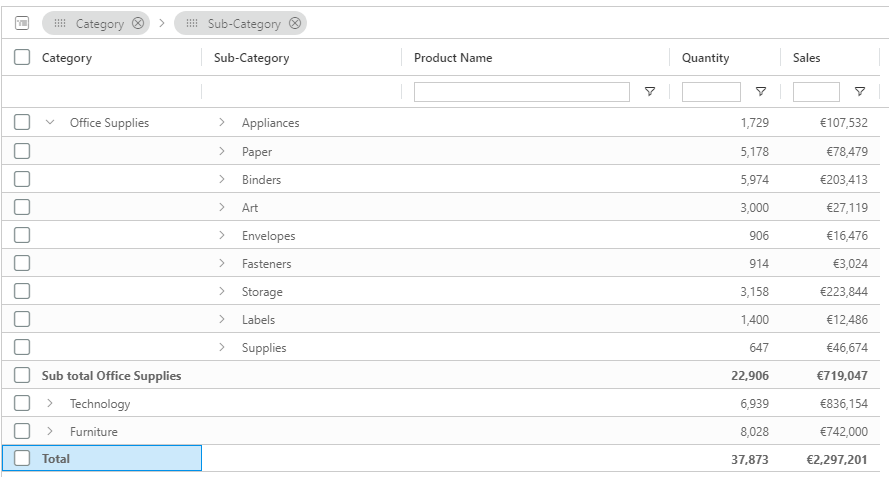Click the drag handle on Sub-Category chip

(192, 23)
